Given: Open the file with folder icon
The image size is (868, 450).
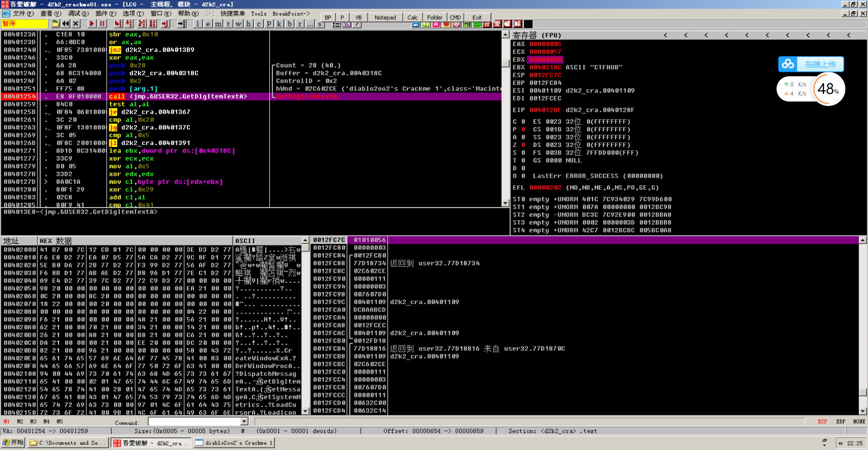Looking at the screenshot, I should pyautogui.click(x=55, y=24).
